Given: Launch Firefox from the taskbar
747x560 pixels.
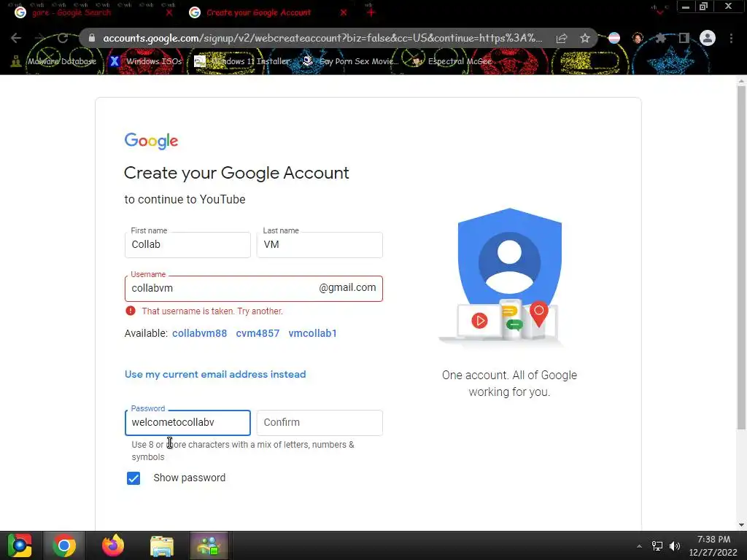Looking at the screenshot, I should [113, 545].
